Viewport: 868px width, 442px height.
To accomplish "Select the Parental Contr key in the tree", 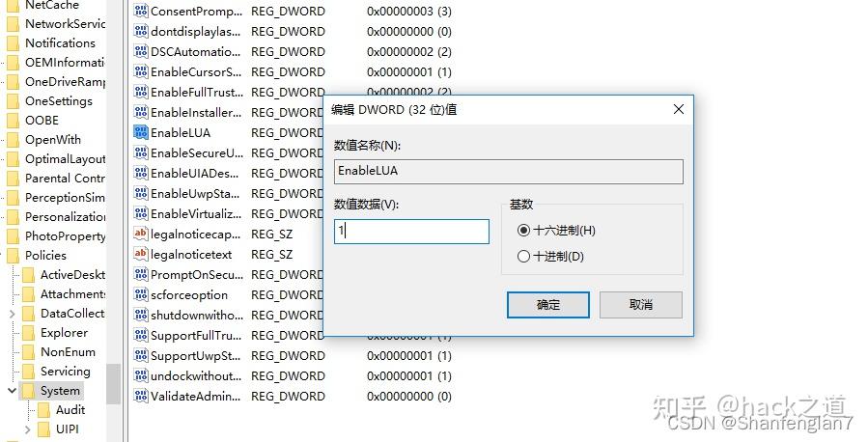I will (65, 179).
